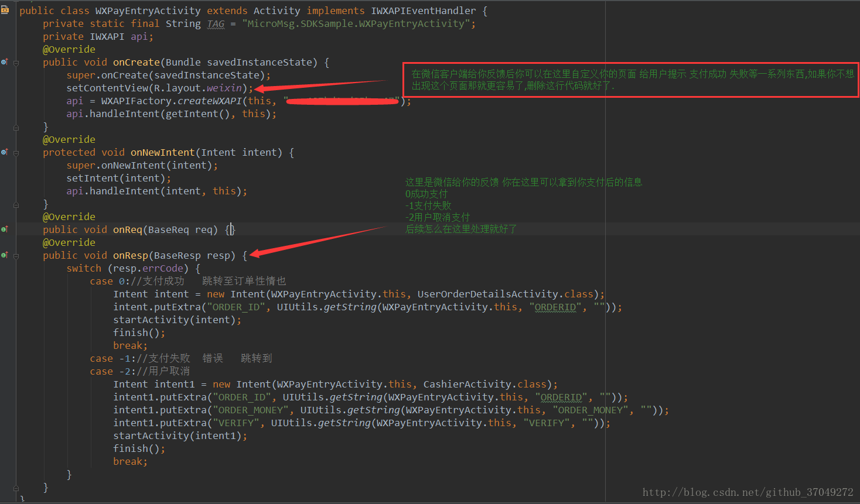Viewport: 860px width, 504px height.
Task: Click the case 0 label line
Action: [x=187, y=281]
